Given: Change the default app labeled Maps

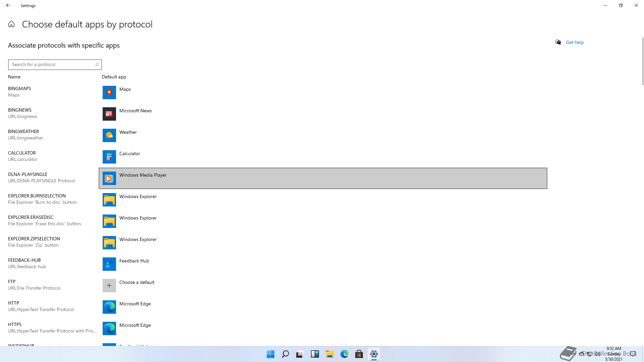Looking at the screenshot, I should pos(125,89).
